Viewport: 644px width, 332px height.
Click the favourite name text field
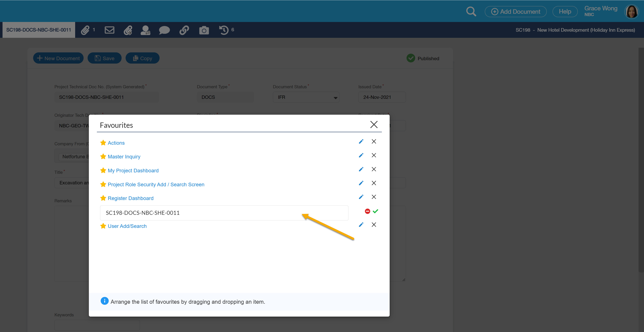[x=224, y=213]
